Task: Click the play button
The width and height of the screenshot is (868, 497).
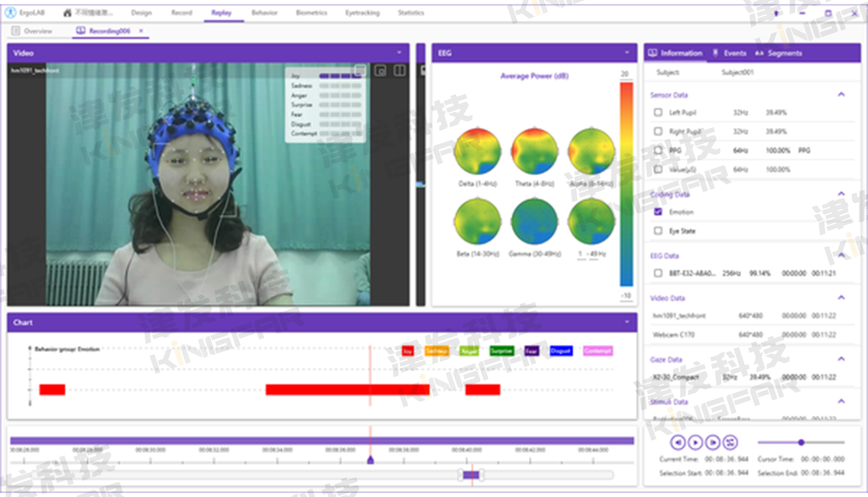Action: click(x=695, y=443)
